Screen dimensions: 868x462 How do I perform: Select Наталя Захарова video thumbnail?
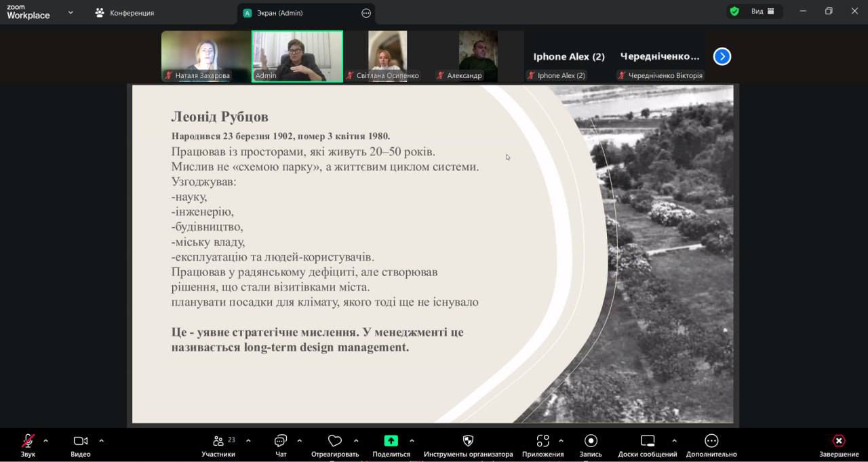[x=205, y=56]
